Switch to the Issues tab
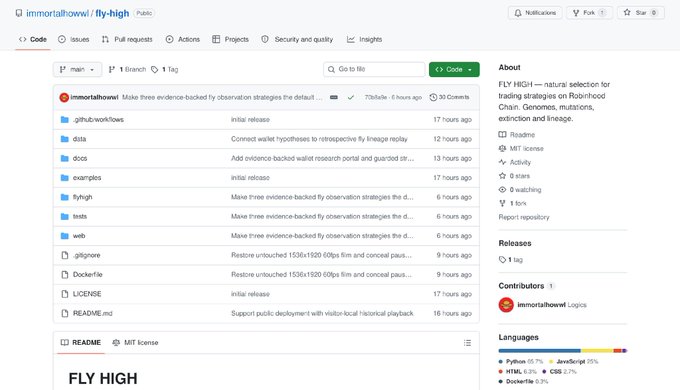Screen dimensions: 680x390 coord(74,39)
